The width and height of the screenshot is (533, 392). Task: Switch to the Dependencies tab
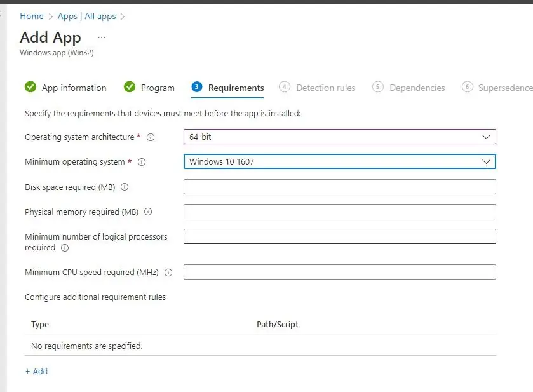(408, 88)
